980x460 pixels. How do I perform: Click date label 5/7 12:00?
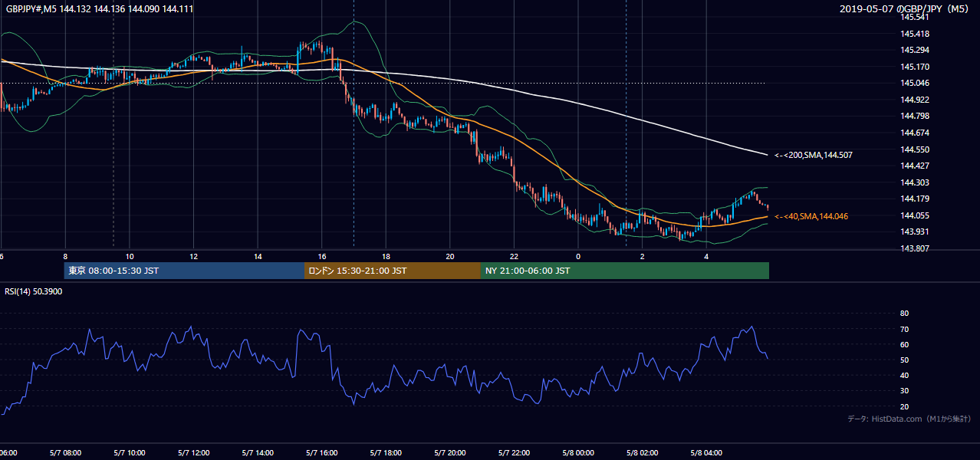click(193, 453)
